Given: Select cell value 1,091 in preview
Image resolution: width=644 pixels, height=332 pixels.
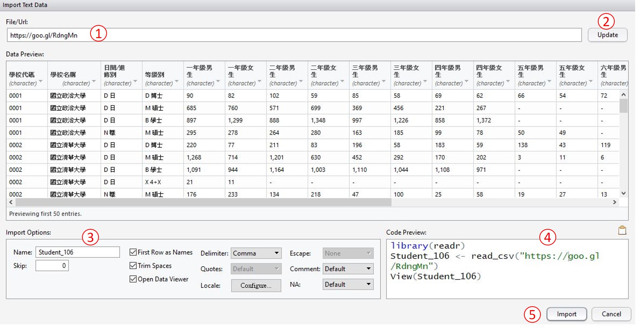Looking at the screenshot, I should click(x=194, y=170).
